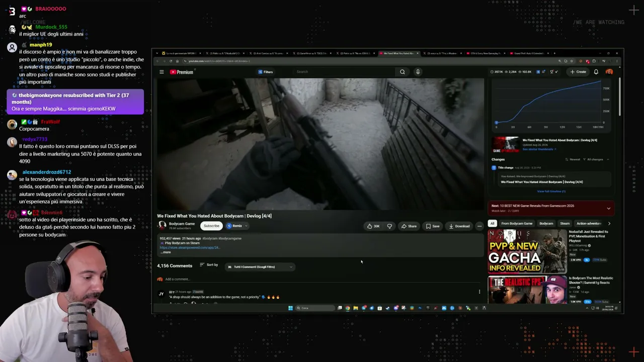Open the Bodycam Game channel name

(182, 224)
